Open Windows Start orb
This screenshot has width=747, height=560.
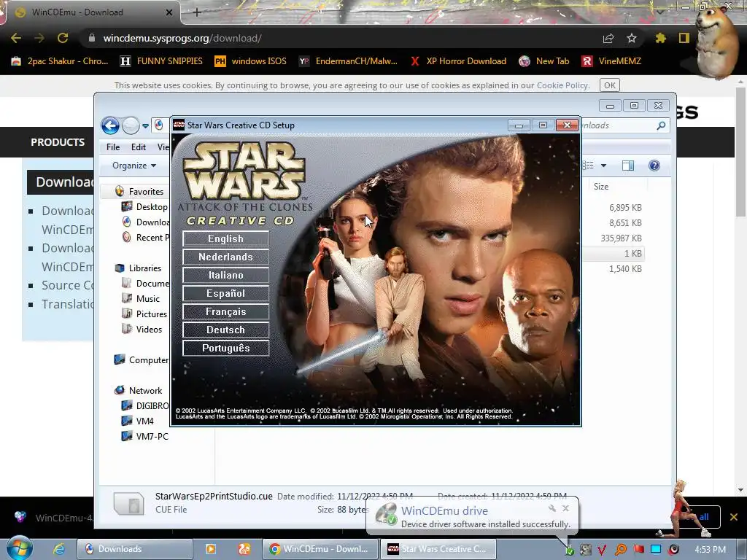[x=20, y=548]
